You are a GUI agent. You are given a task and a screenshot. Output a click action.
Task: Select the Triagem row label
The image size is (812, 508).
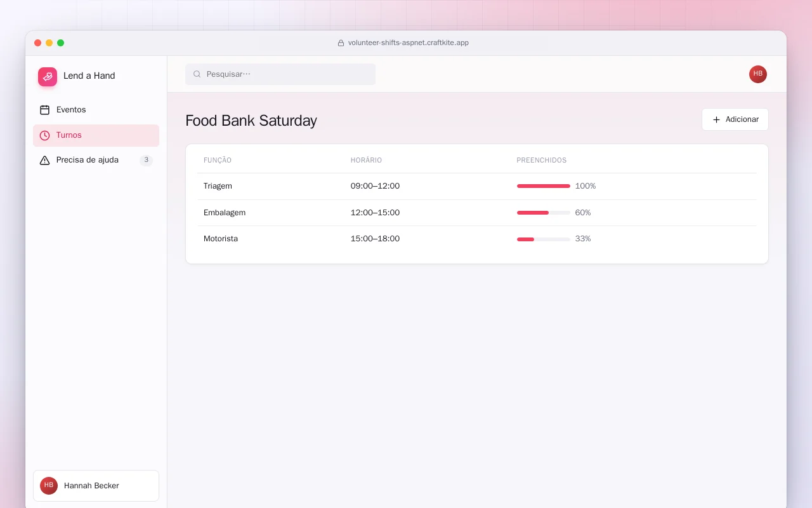pyautogui.click(x=218, y=186)
